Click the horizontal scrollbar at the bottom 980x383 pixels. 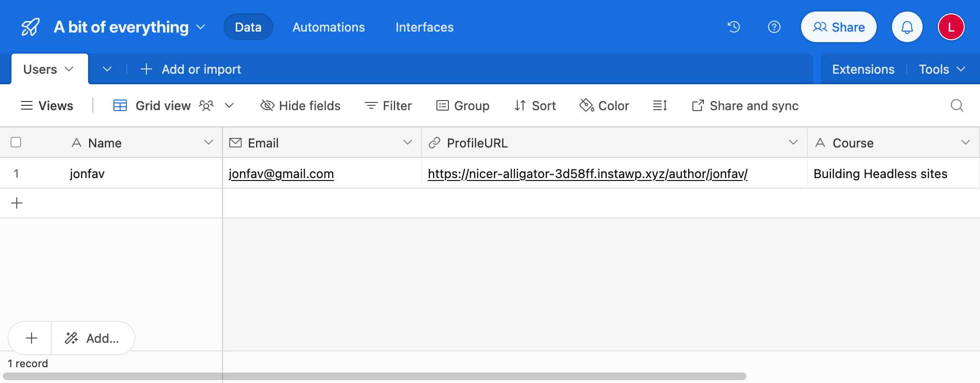tap(374, 376)
